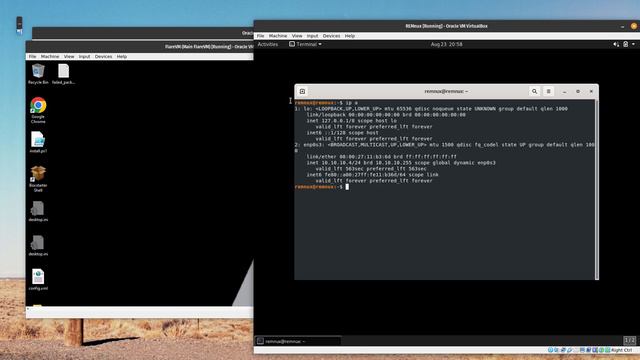The image size is (640, 360).
Task: Open Input menu in REMnux VirtualBox window
Action: 312,36
